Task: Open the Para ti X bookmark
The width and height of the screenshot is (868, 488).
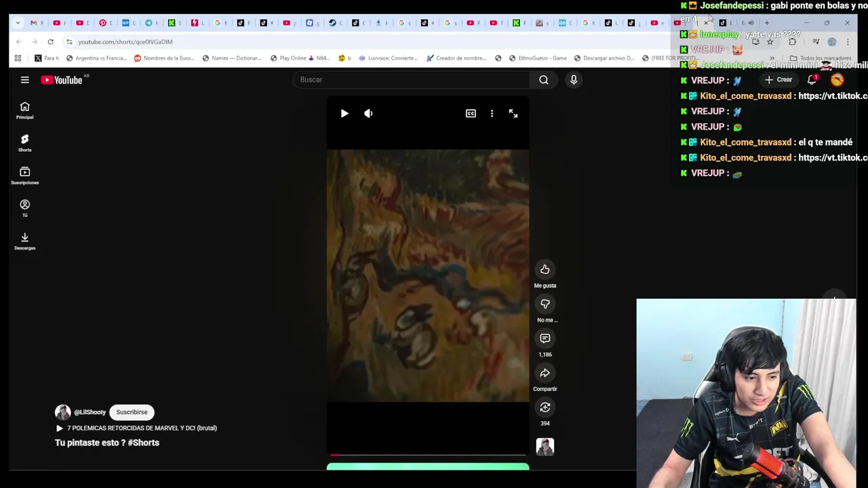Action: (47, 58)
